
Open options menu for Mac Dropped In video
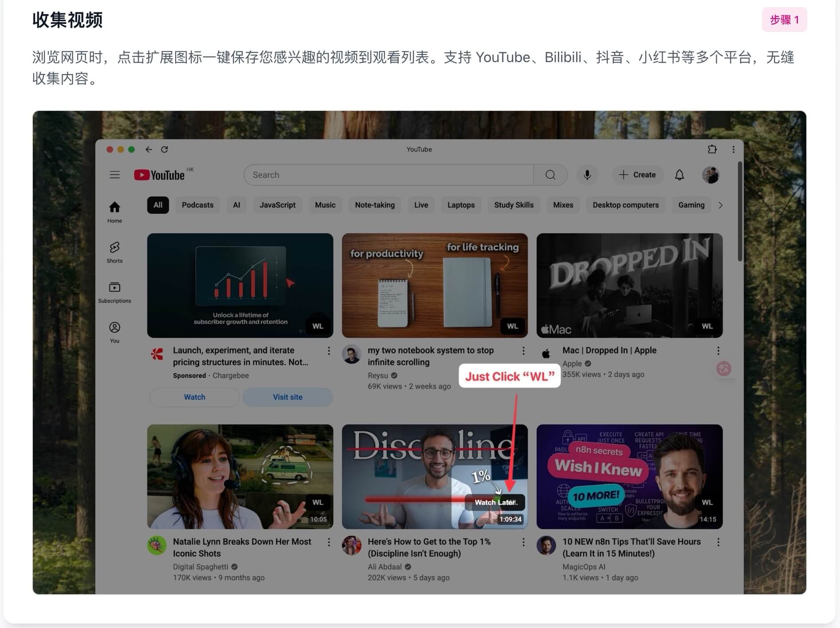(718, 351)
